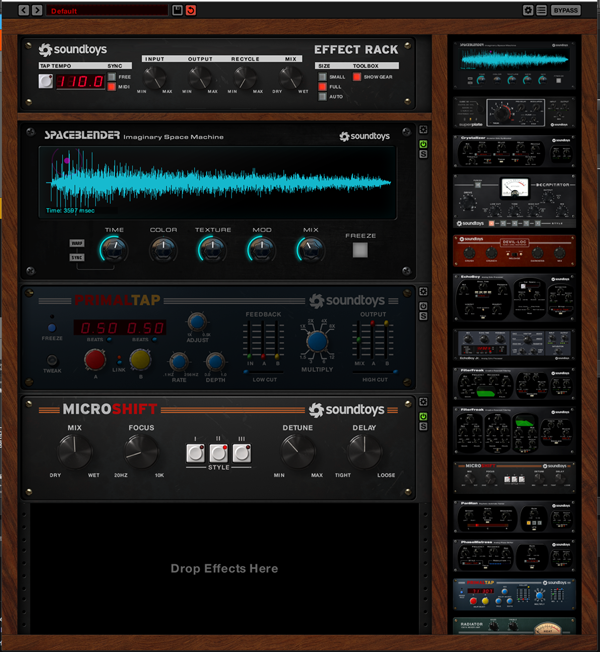Toggle SpaceBlender's green power button
This screenshot has height=652, width=600.
coord(423,144)
